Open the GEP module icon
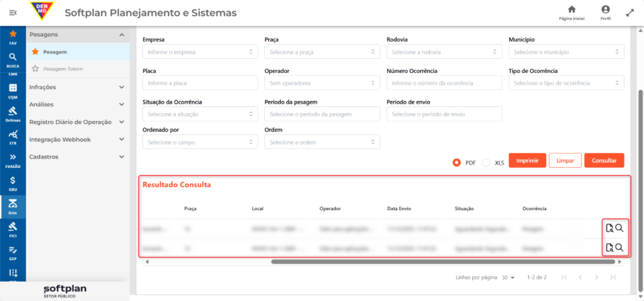This screenshot has height=301, width=644. [13, 253]
